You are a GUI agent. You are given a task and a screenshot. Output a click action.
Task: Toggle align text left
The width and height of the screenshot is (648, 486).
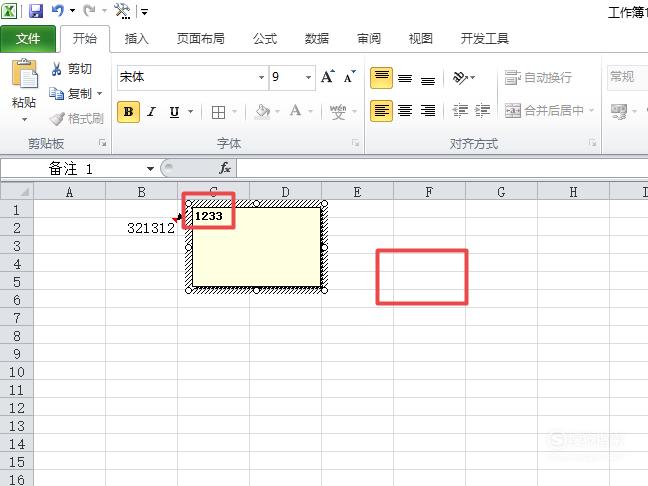click(381, 111)
